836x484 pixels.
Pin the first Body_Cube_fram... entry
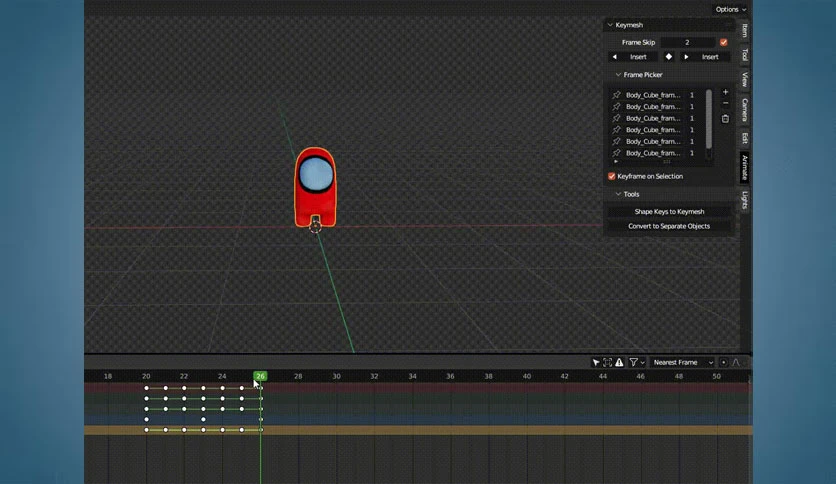point(617,95)
